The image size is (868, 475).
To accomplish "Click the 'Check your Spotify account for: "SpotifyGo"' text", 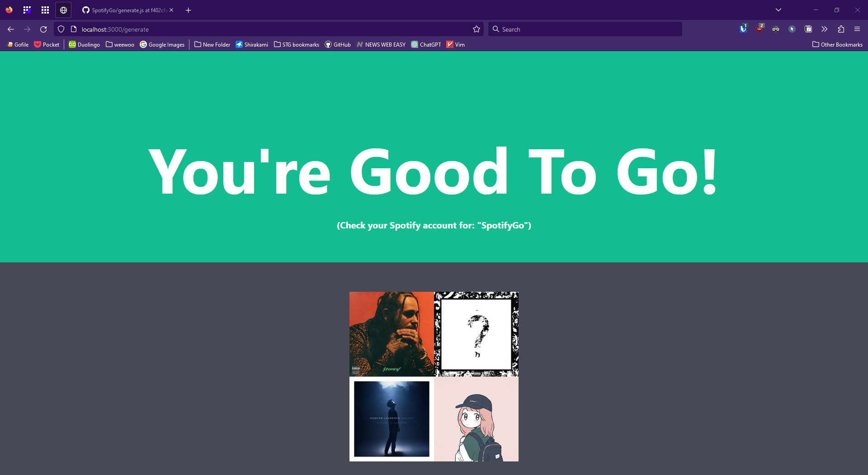I will click(434, 225).
